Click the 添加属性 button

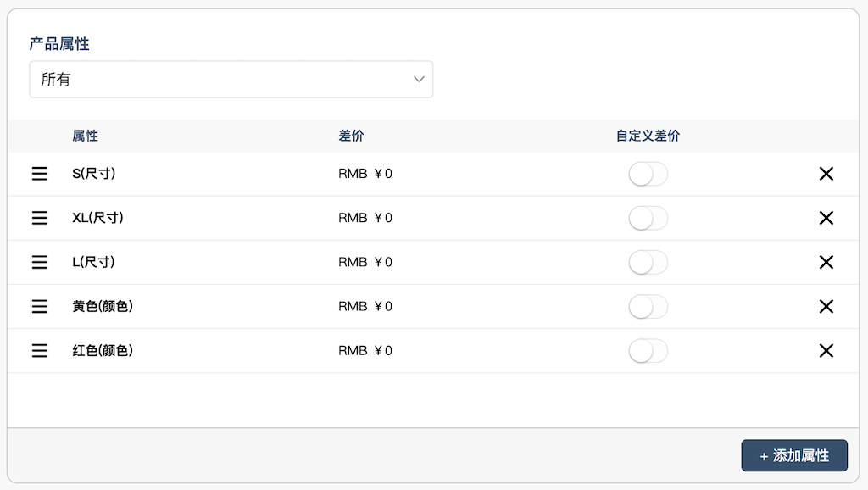794,455
